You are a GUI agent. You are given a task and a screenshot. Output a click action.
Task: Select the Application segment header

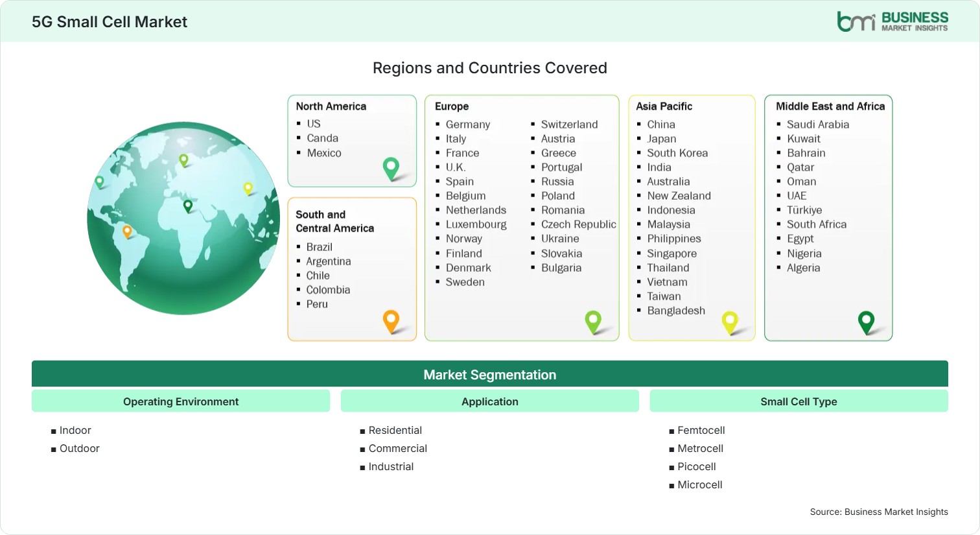(x=490, y=401)
